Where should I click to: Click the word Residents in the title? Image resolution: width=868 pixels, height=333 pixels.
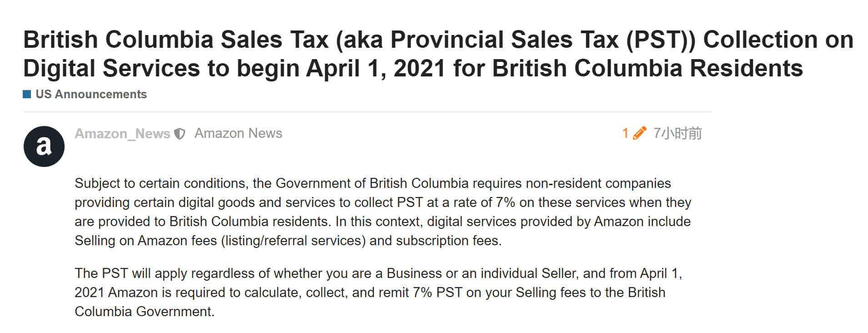click(x=746, y=68)
